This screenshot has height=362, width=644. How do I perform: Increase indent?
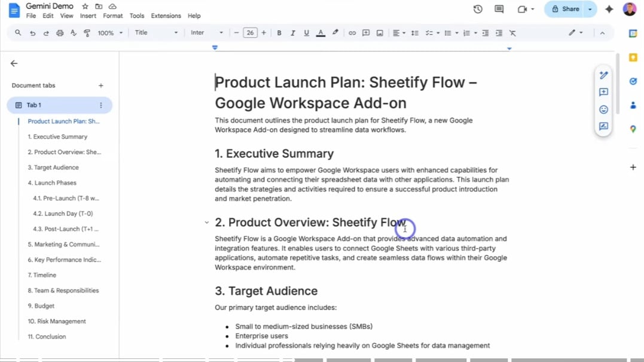[x=499, y=33]
